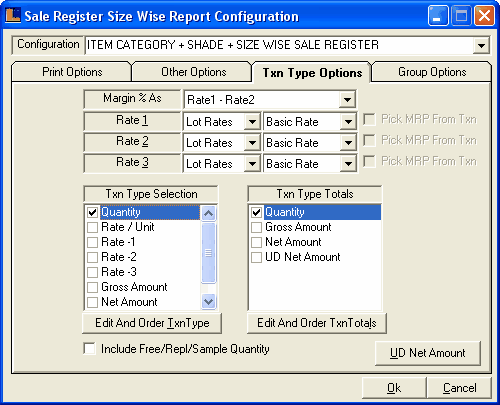
Task: Click the application icon in title bar
Action: (13, 15)
